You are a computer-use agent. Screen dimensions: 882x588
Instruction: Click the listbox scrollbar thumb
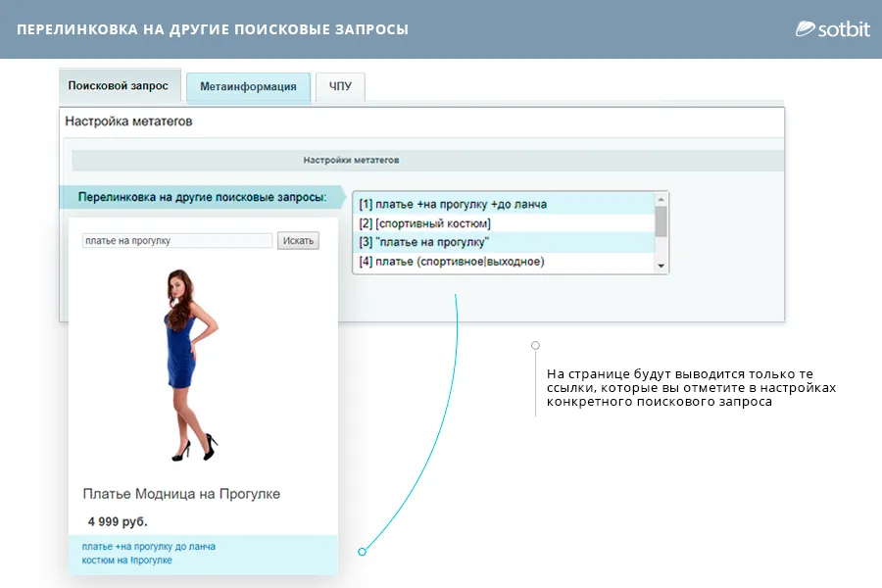pyautogui.click(x=661, y=221)
